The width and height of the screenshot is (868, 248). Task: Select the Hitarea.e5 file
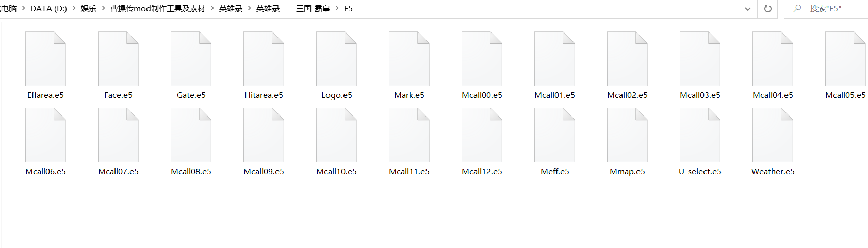point(264,65)
